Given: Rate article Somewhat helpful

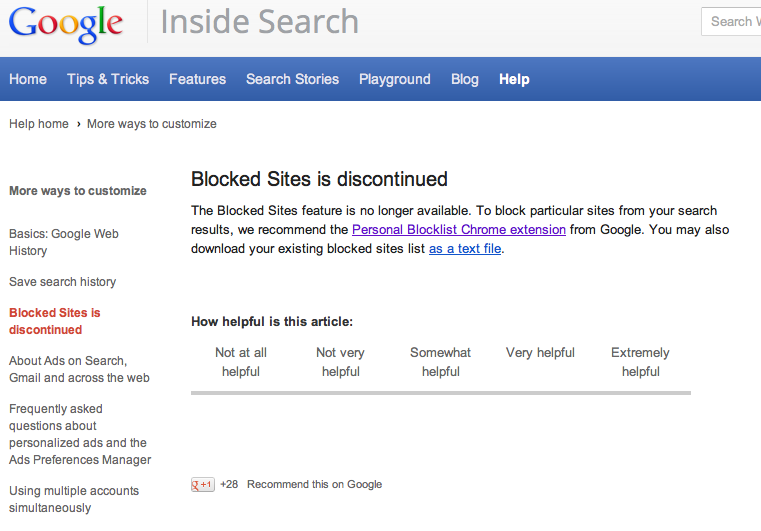Looking at the screenshot, I should tap(440, 362).
